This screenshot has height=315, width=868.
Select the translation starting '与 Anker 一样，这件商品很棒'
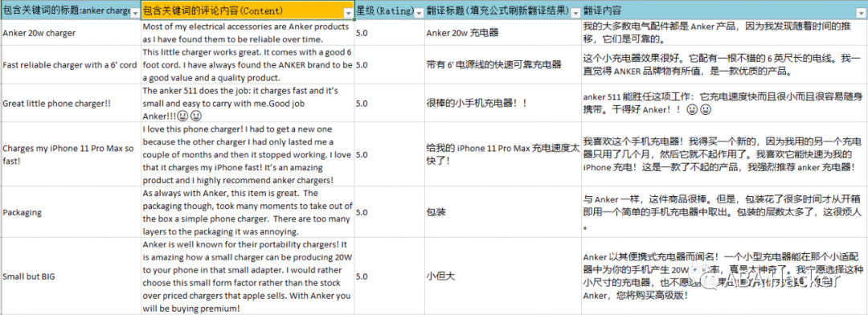724,212
